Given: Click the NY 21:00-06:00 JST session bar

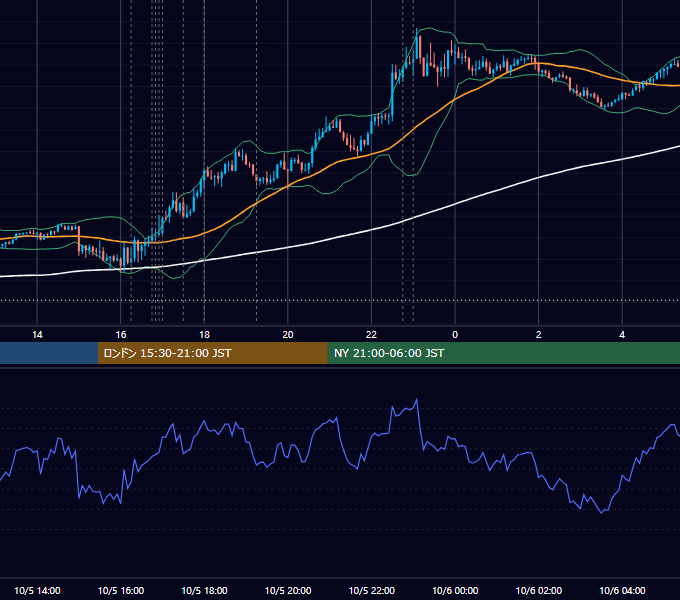Looking at the screenshot, I should (x=503, y=353).
